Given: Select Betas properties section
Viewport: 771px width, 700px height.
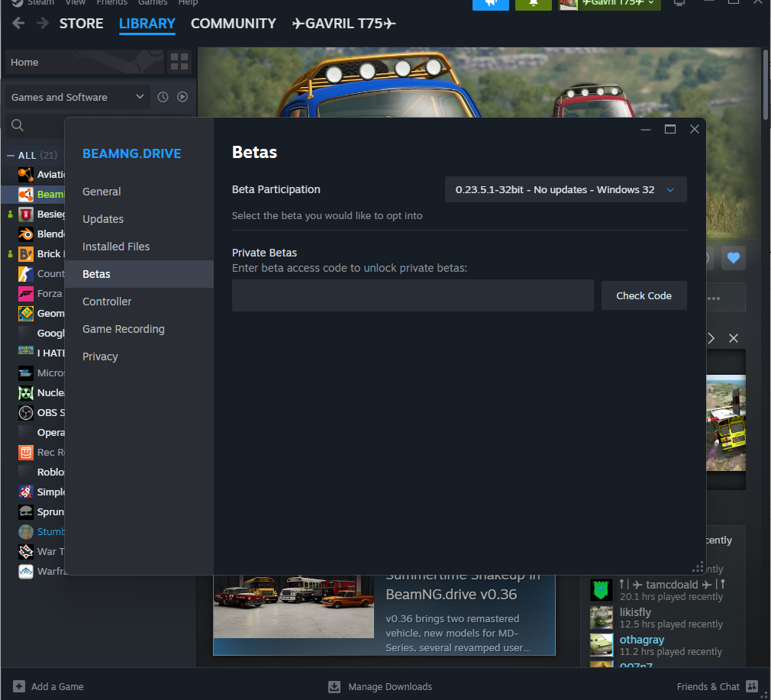Looking at the screenshot, I should click(139, 274).
